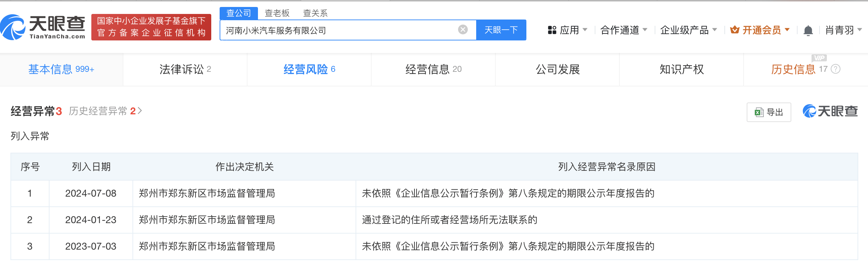Click the 天眼查 watermark logo
This screenshot has width=868, height=274.
830,112
